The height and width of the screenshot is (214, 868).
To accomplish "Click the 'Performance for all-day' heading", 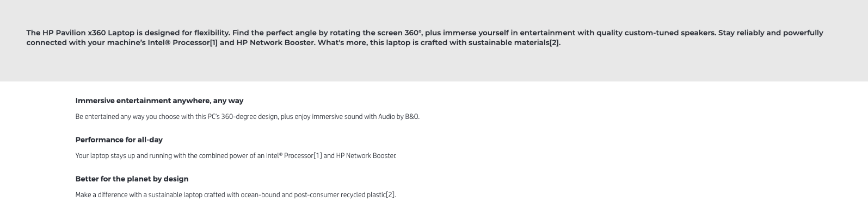I will coord(119,140).
